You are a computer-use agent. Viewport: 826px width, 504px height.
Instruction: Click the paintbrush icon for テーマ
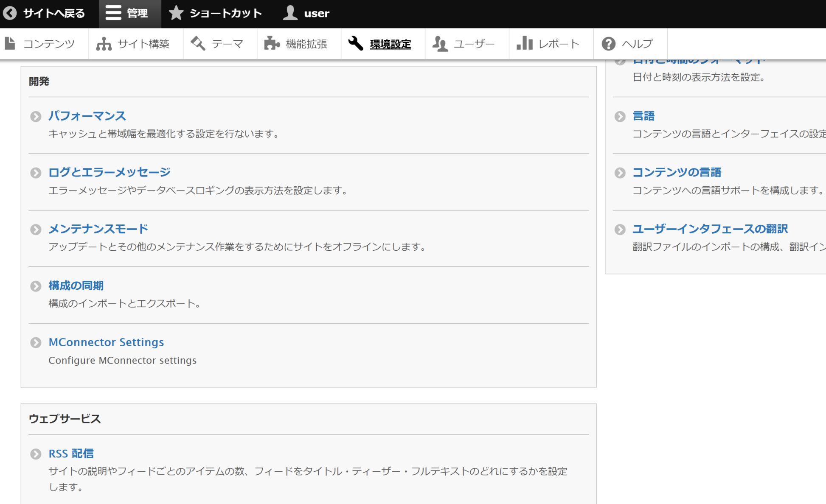(x=198, y=43)
